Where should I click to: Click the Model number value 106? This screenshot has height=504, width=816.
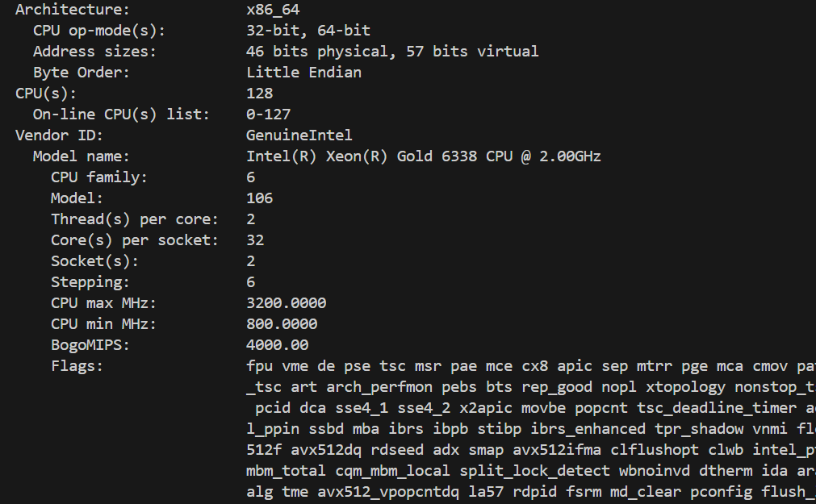point(260,198)
